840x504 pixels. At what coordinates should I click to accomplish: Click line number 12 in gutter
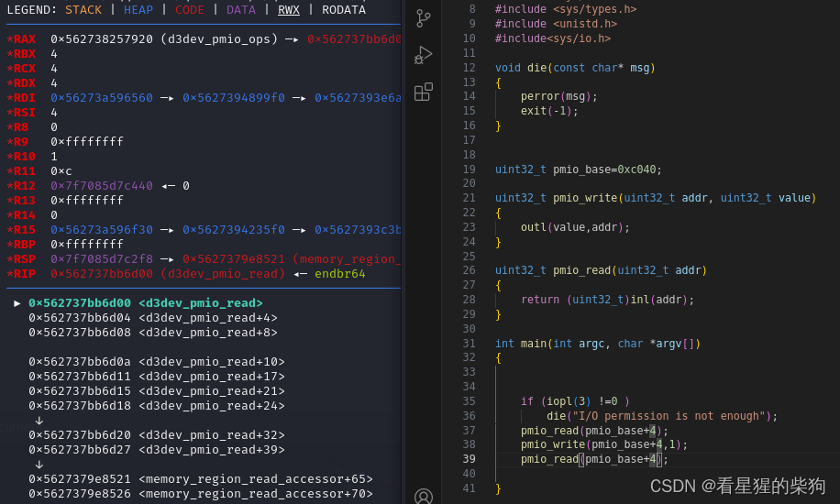[x=469, y=68]
